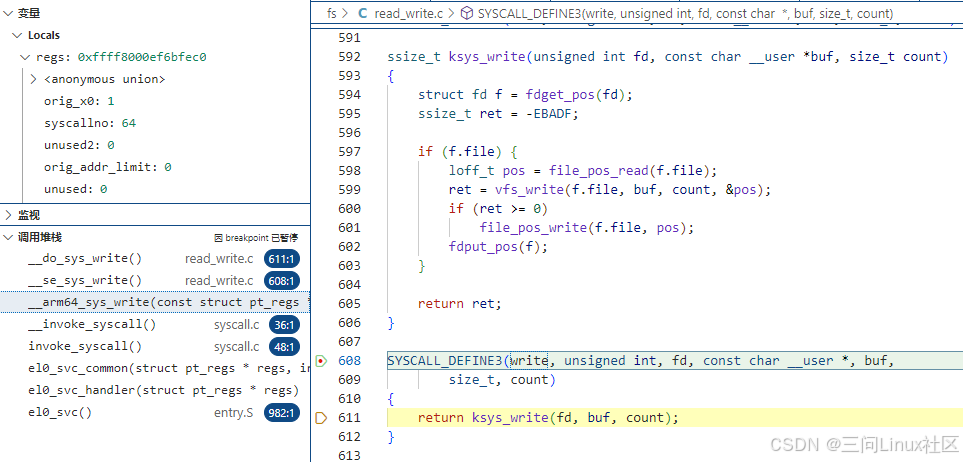Click SYSCALL_DEFINE3 macro on line 608

[445, 361]
